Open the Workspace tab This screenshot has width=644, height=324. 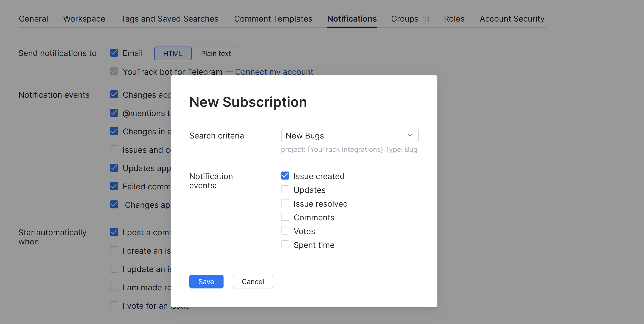tap(84, 19)
